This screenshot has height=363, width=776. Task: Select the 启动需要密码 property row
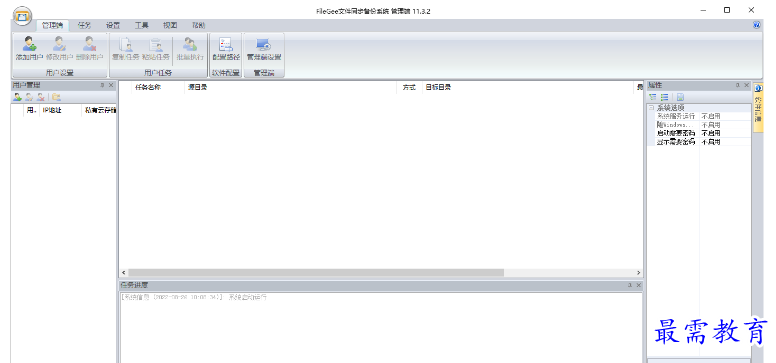(698, 133)
